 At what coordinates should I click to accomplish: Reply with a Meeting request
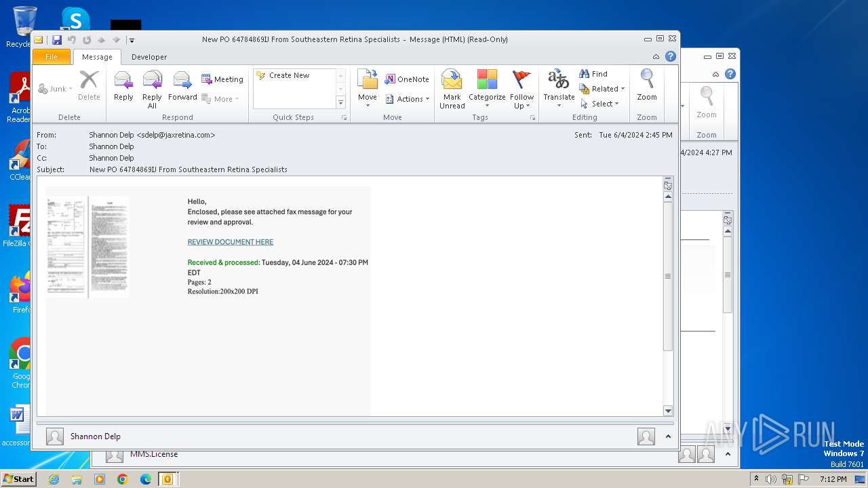(222, 79)
